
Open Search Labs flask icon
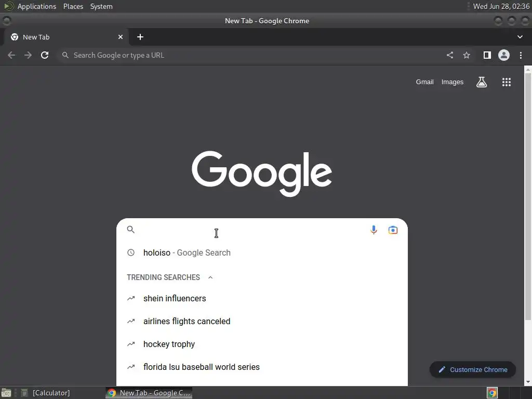pos(482,82)
